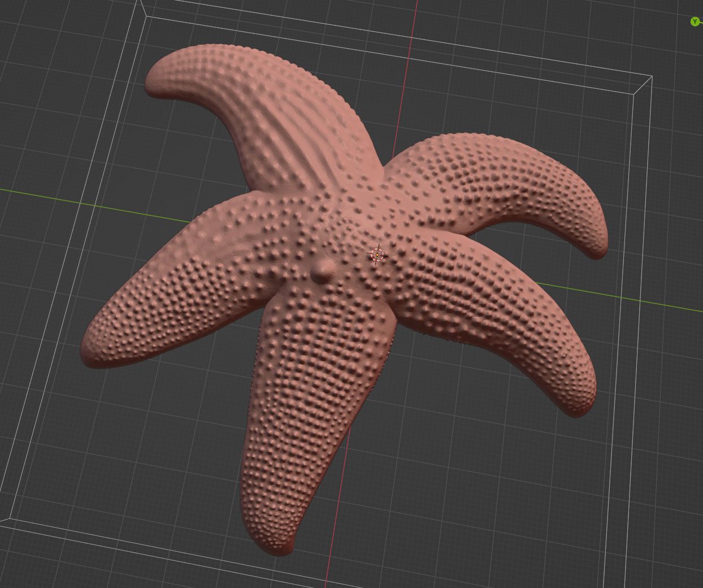Screen dimensions: 703x588
Task: Click the 3D cursor crosshair on the starfish
Action: 377,255
